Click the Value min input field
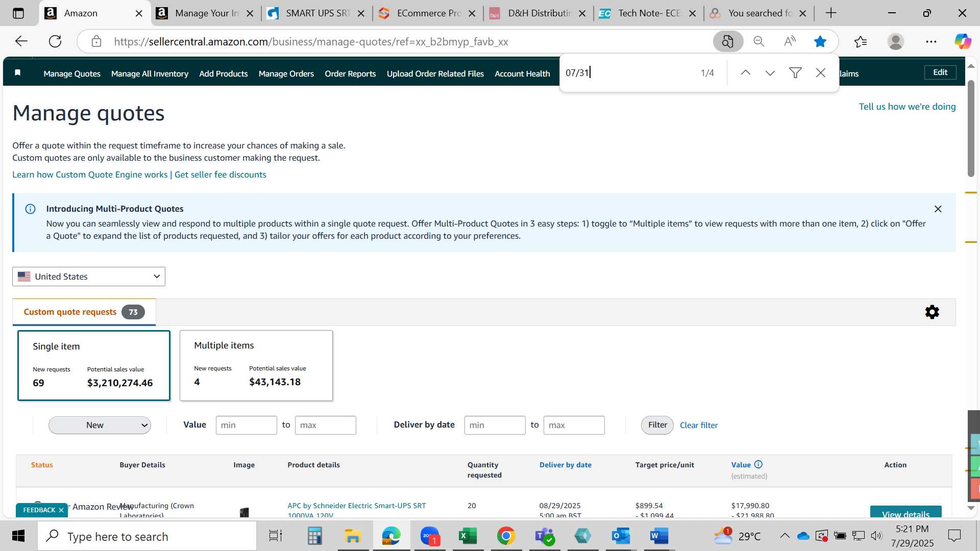Screen dimensions: 980x551 click(x=246, y=425)
